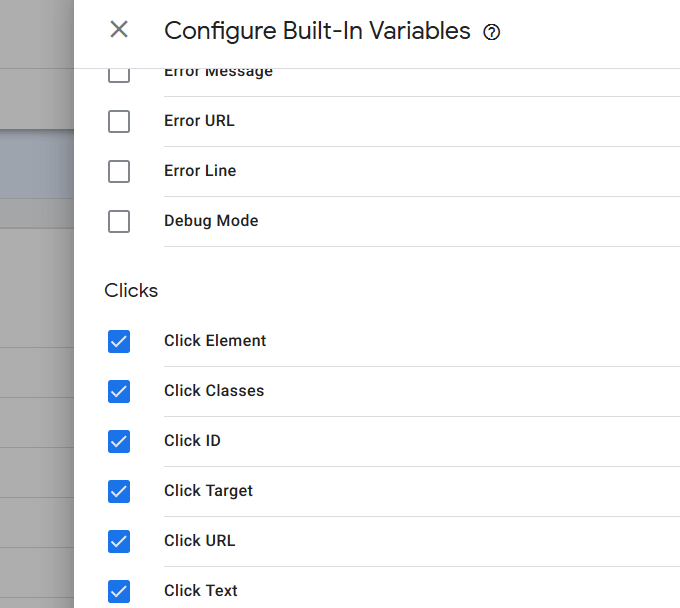
Task: Deselect the Click Target checkbox
Action: tap(119, 491)
